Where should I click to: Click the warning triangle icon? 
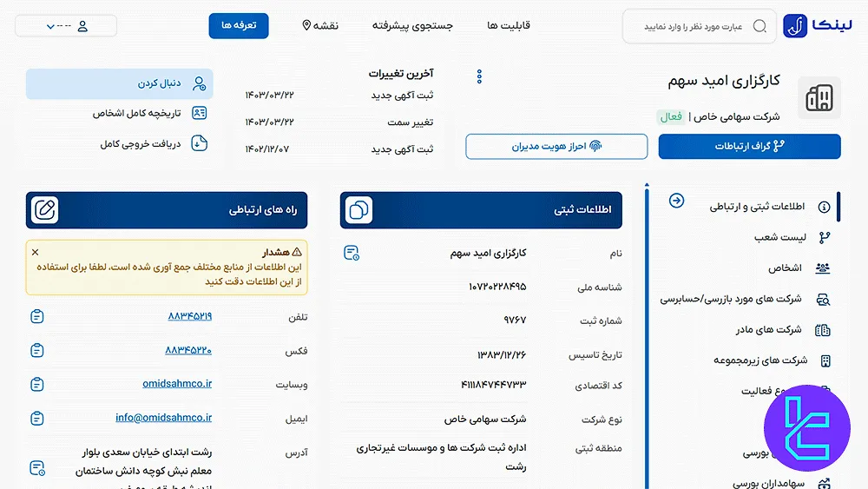coord(297,252)
